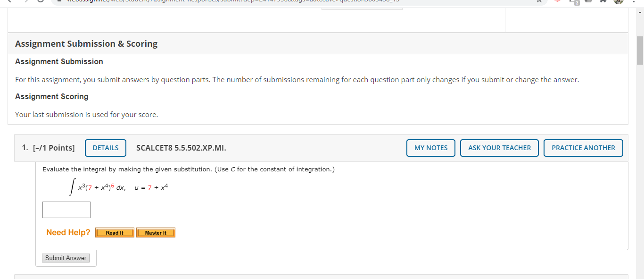
Task: Reload the current page
Action: (41, 1)
